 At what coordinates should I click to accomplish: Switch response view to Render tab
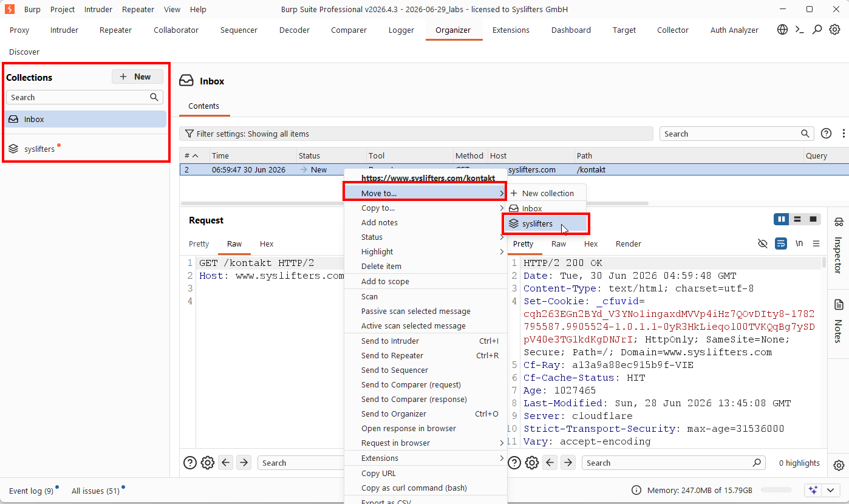click(x=629, y=243)
